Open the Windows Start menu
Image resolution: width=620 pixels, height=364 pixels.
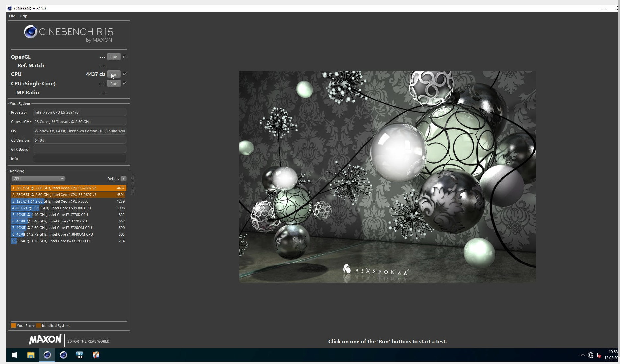[14, 355]
